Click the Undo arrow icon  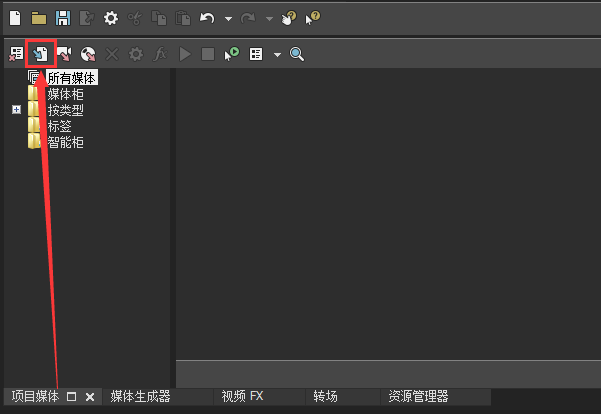click(x=207, y=18)
